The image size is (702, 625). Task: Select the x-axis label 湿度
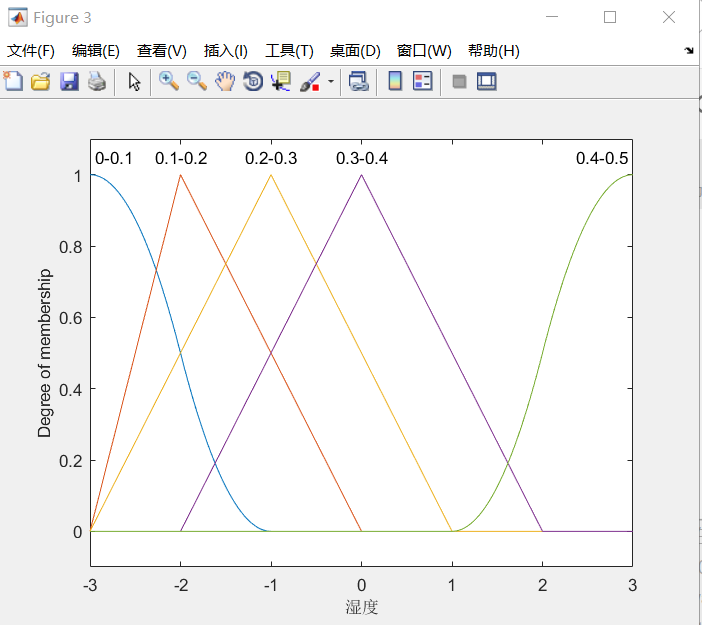tap(362, 607)
